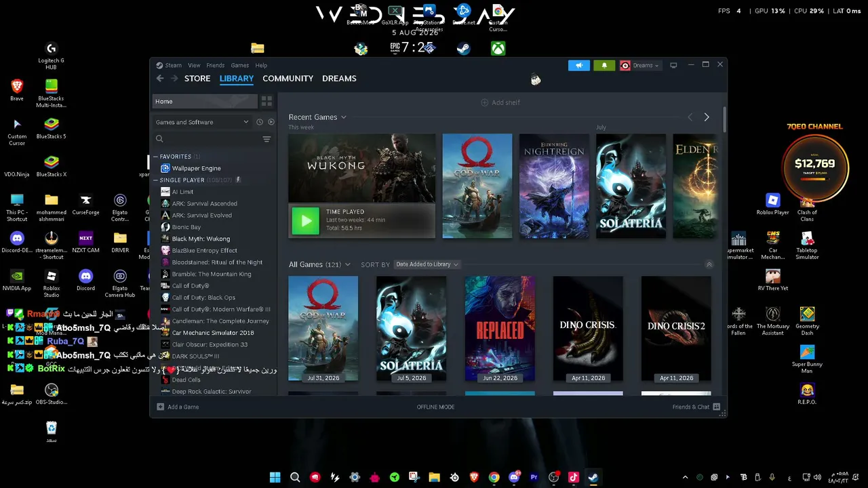Open the COMMUNITY tab
Image resolution: width=868 pixels, height=488 pixels.
288,79
